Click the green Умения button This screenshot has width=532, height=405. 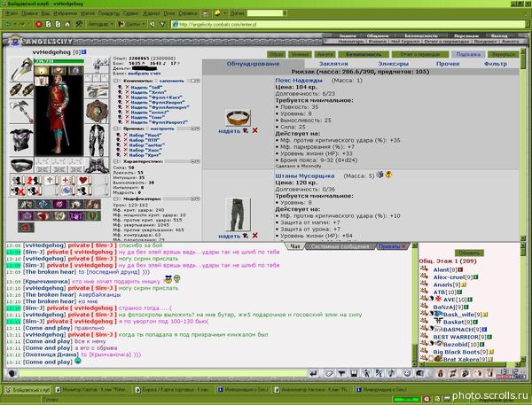(300, 54)
